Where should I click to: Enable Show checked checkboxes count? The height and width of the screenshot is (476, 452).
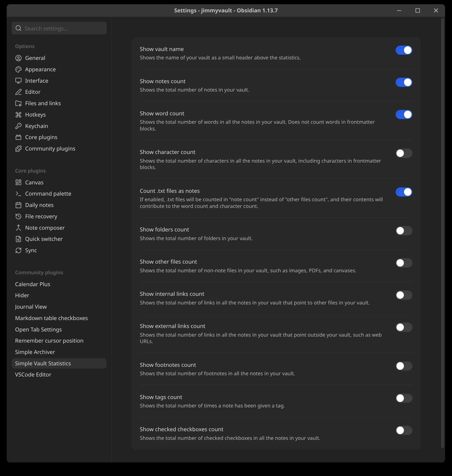click(404, 430)
